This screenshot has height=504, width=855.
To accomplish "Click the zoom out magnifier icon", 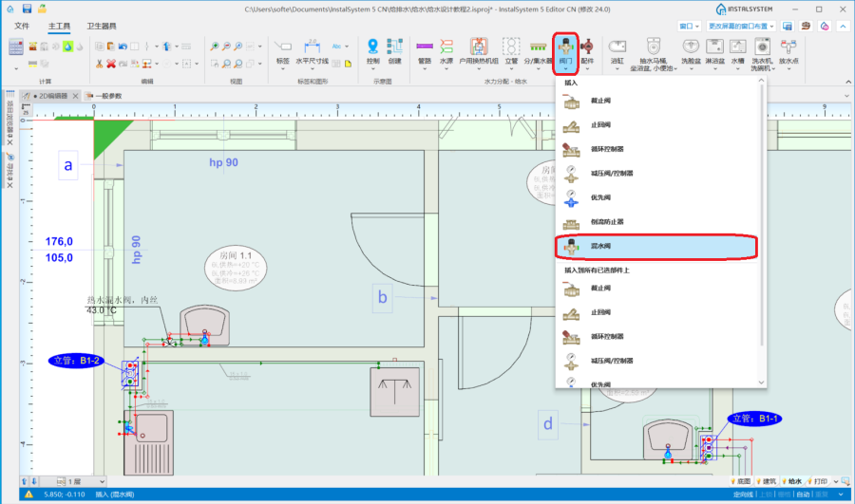I will [x=226, y=47].
